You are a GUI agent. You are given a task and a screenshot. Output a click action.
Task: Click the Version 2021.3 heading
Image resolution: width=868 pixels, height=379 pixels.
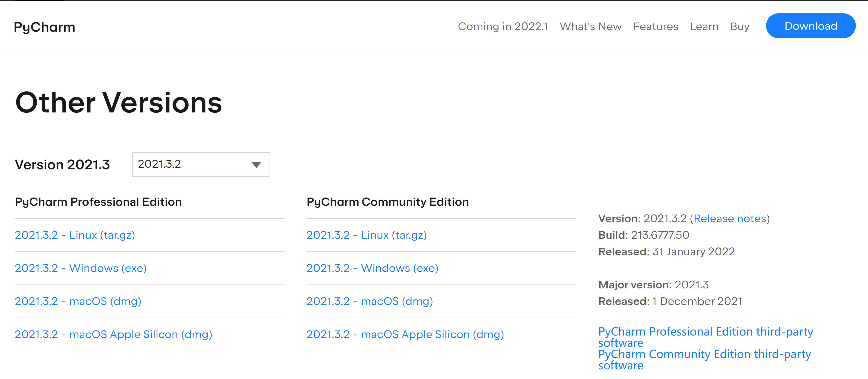(62, 165)
